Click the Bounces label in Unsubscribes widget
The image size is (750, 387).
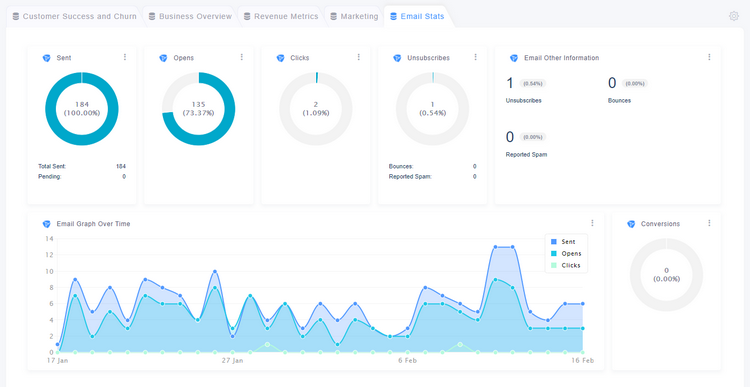coord(401,166)
